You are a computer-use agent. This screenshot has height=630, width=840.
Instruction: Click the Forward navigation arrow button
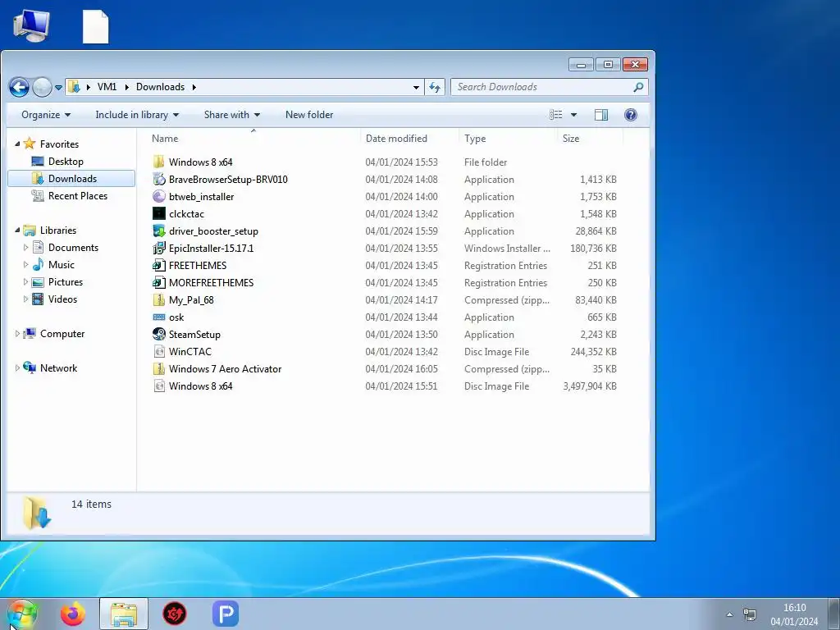(x=42, y=87)
